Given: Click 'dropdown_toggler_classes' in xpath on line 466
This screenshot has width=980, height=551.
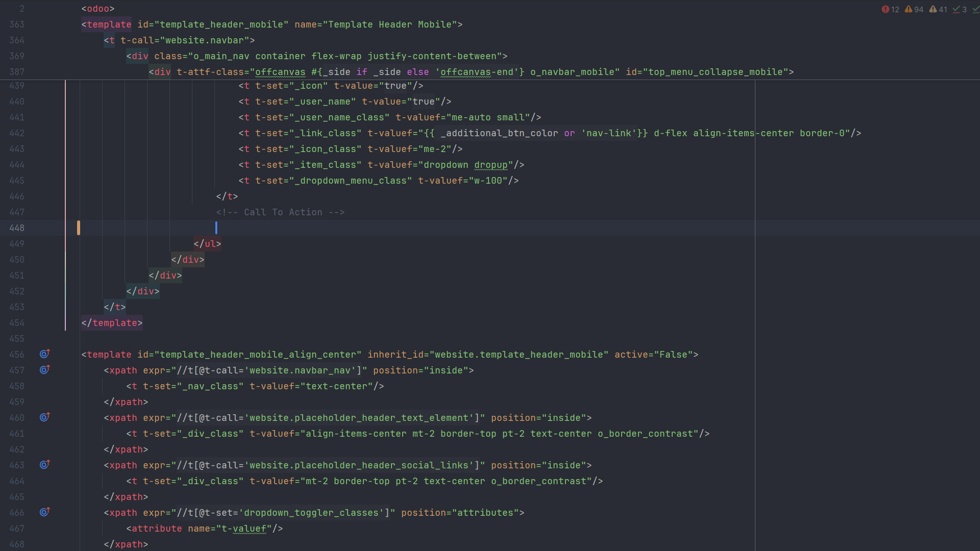Looking at the screenshot, I should [x=311, y=513].
